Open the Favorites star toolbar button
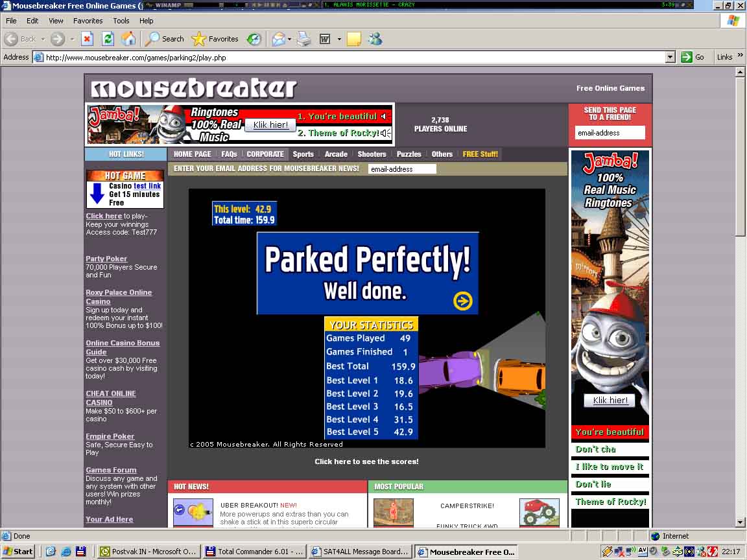This screenshot has height=560, width=747. pos(215,39)
